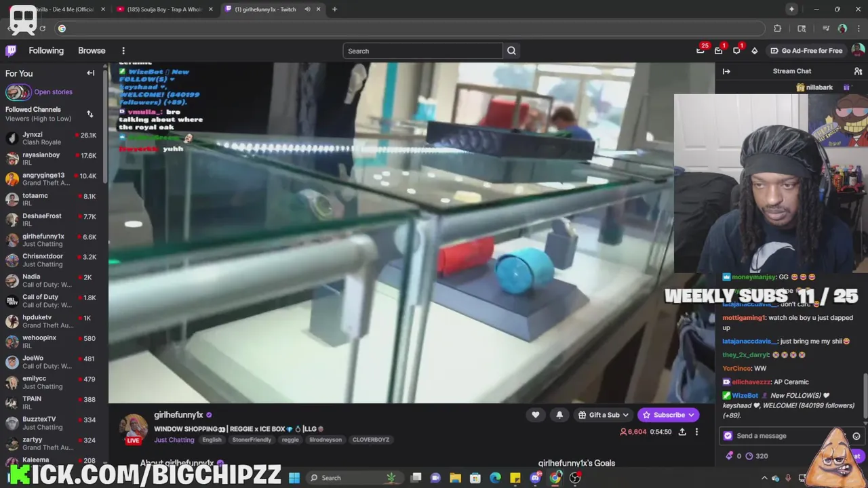Image resolution: width=868 pixels, height=488 pixels.
Task: Open channel points balance 320
Action: [757, 456]
